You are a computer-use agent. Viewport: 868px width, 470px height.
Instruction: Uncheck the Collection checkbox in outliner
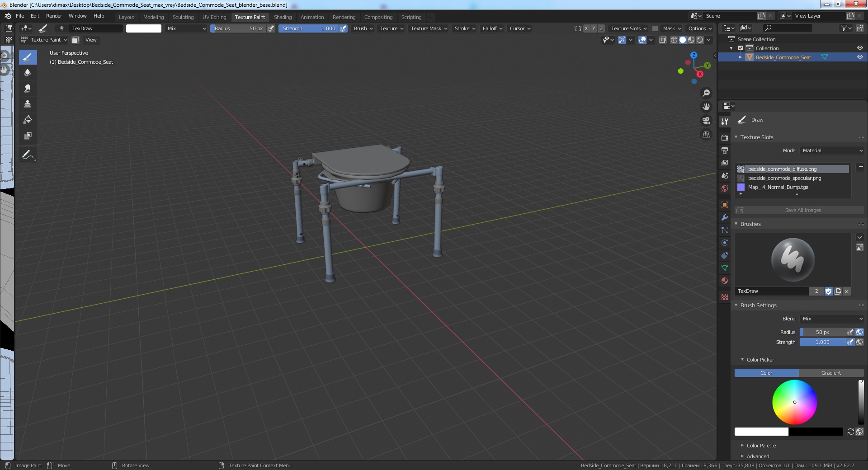[x=741, y=48]
